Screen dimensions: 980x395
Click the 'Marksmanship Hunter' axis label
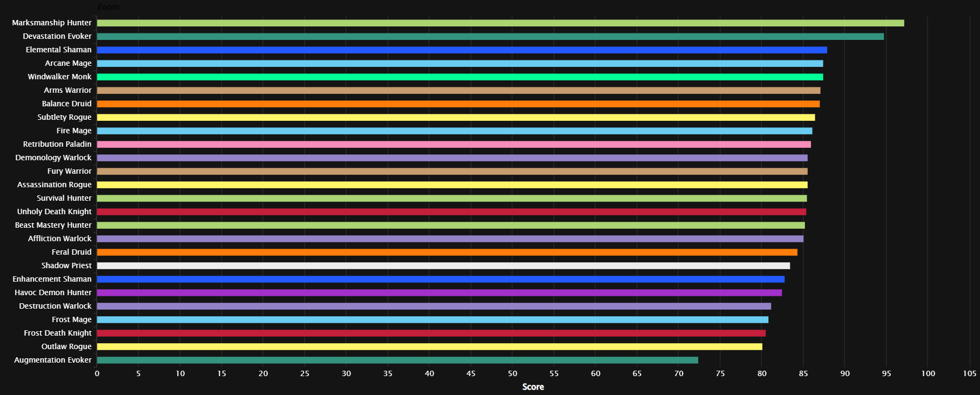52,23
